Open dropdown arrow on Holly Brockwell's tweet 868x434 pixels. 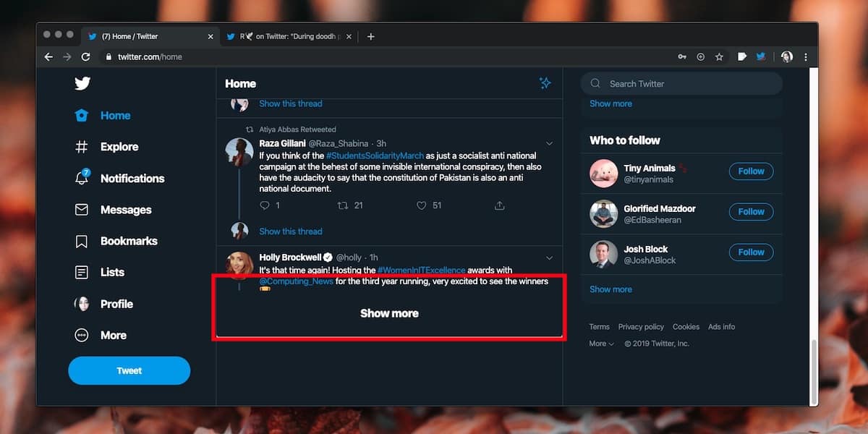(x=549, y=258)
